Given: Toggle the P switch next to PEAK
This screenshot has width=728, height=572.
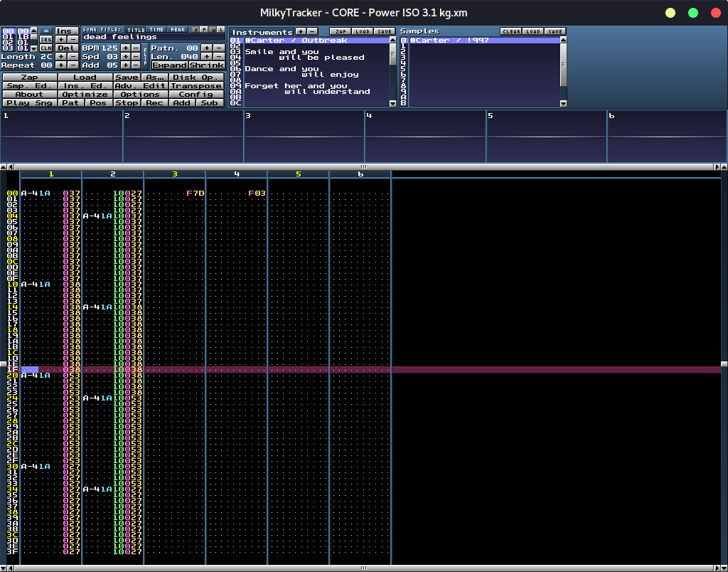Looking at the screenshot, I should (x=205, y=30).
